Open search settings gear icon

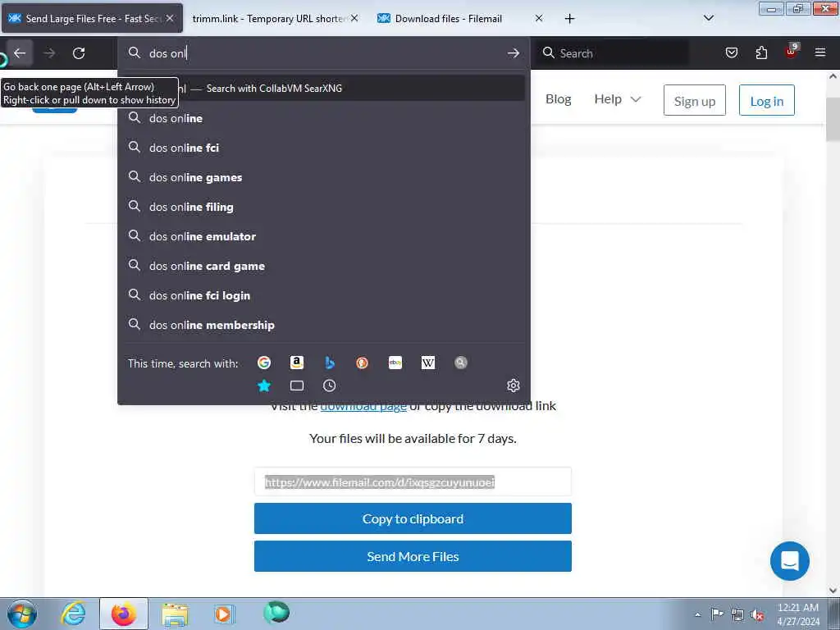pos(514,386)
